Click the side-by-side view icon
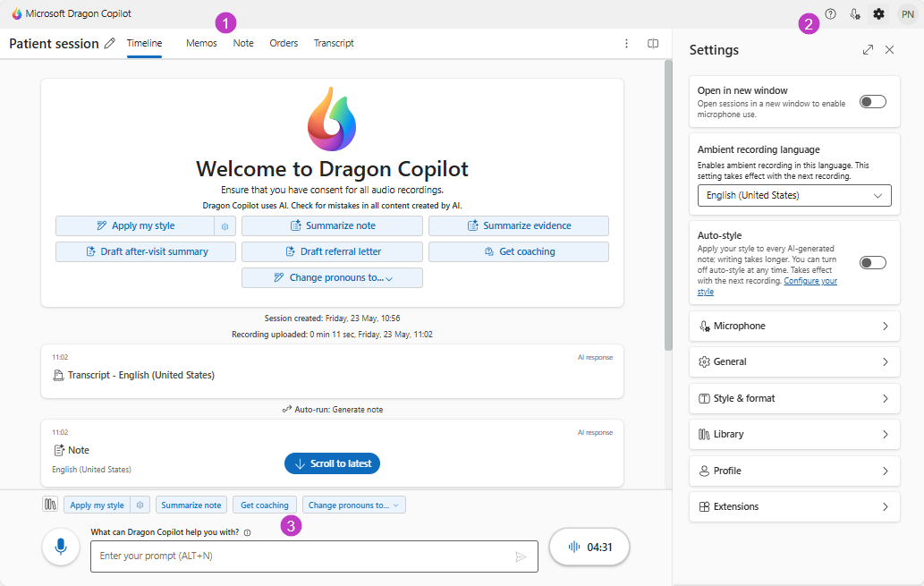The image size is (924, 586). click(x=652, y=43)
